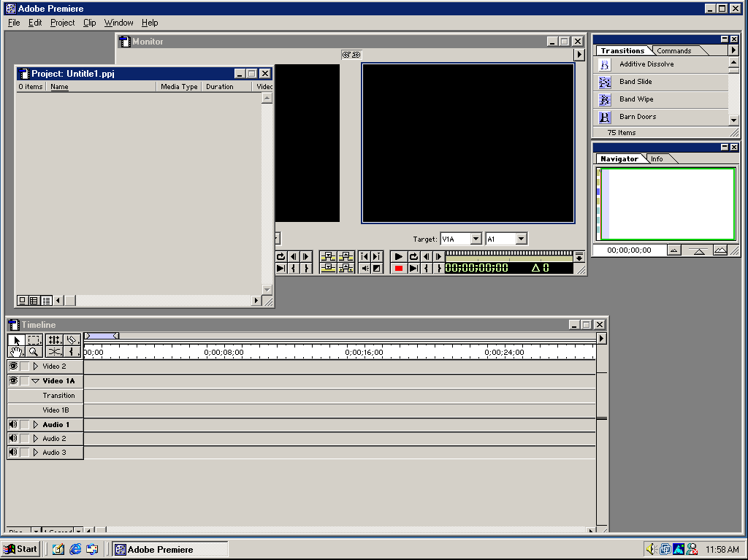Click the Duration column header
748x560 pixels.
pyautogui.click(x=226, y=87)
